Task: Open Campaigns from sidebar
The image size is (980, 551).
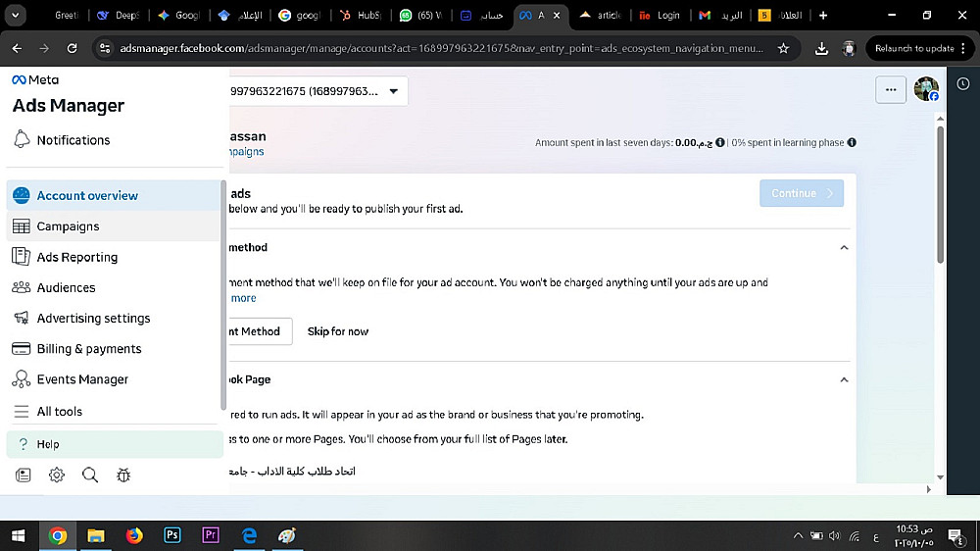Action: [x=114, y=225]
